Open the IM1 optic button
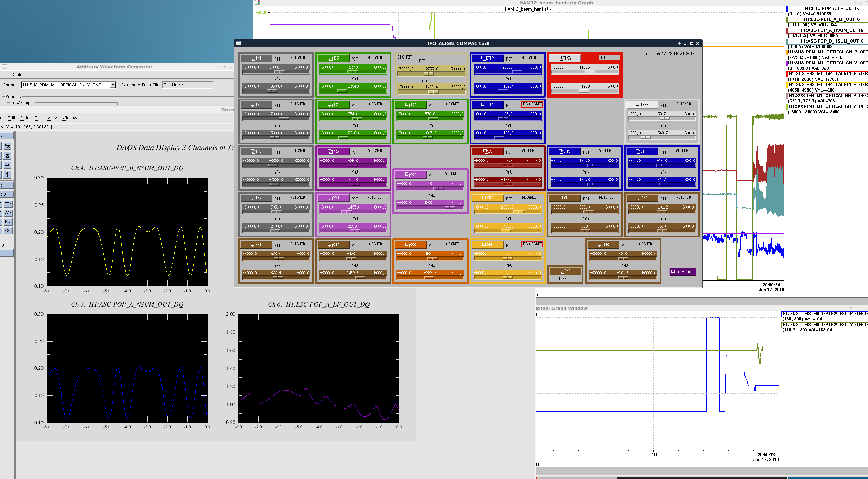The width and height of the screenshot is (868, 479). coord(256,58)
